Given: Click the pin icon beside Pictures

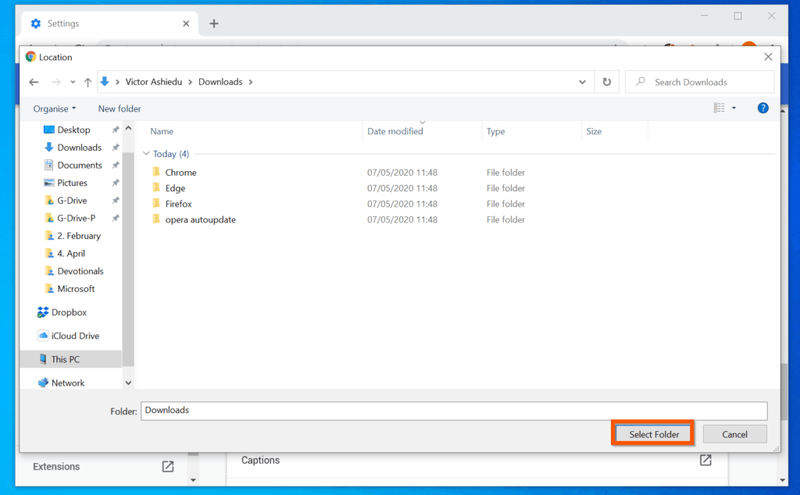Looking at the screenshot, I should point(115,183).
